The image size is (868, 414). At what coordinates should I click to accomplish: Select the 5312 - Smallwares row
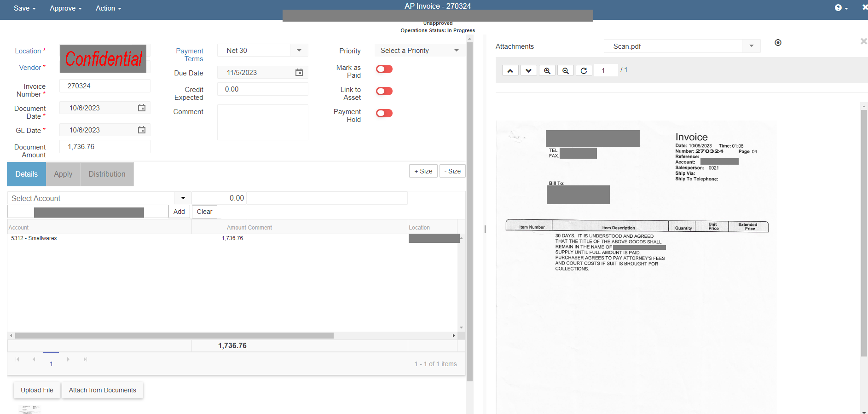tap(232, 238)
